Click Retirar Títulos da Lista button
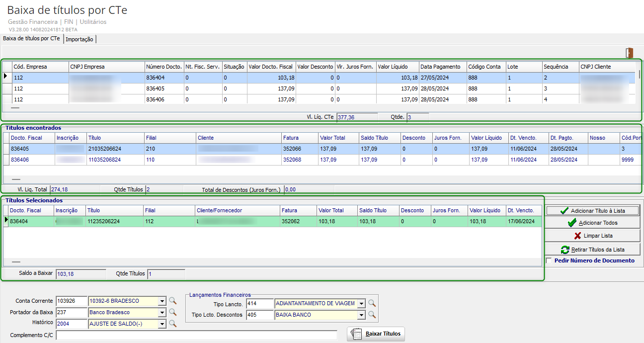The image size is (644, 343). tap(592, 249)
